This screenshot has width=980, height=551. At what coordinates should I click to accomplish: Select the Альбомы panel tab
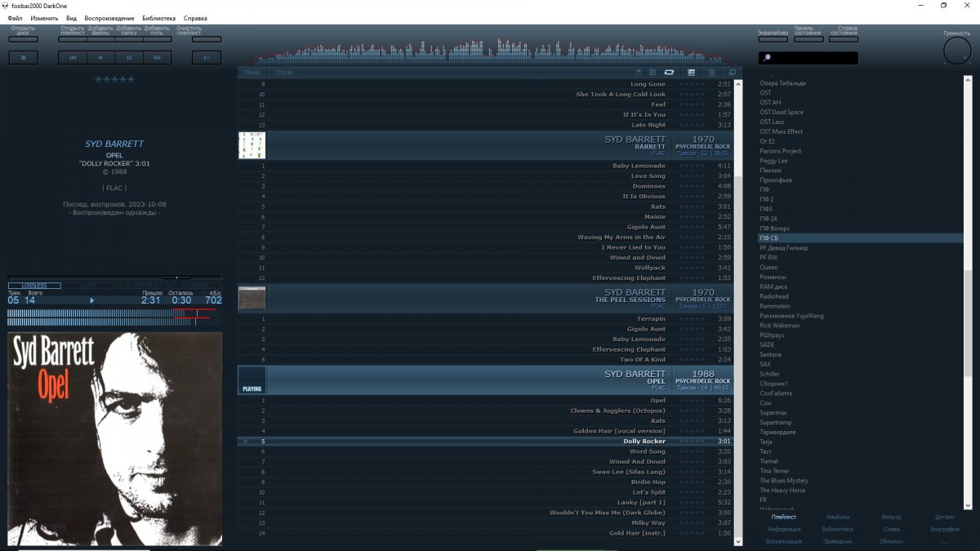click(838, 517)
